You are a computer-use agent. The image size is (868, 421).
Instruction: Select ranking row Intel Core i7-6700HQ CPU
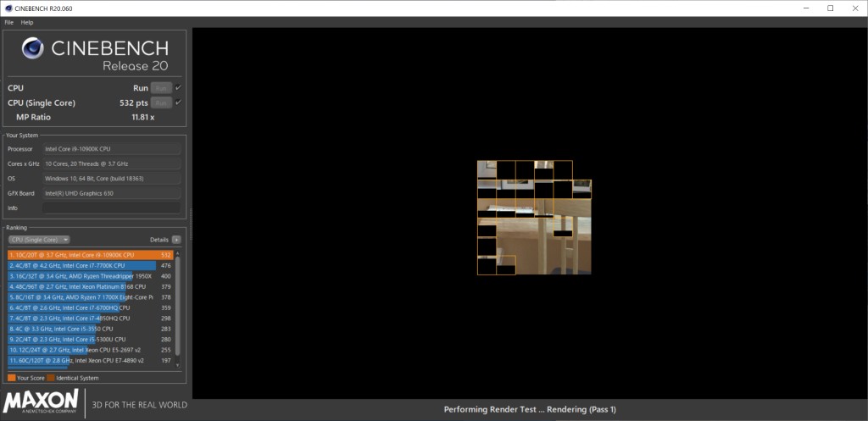90,307
